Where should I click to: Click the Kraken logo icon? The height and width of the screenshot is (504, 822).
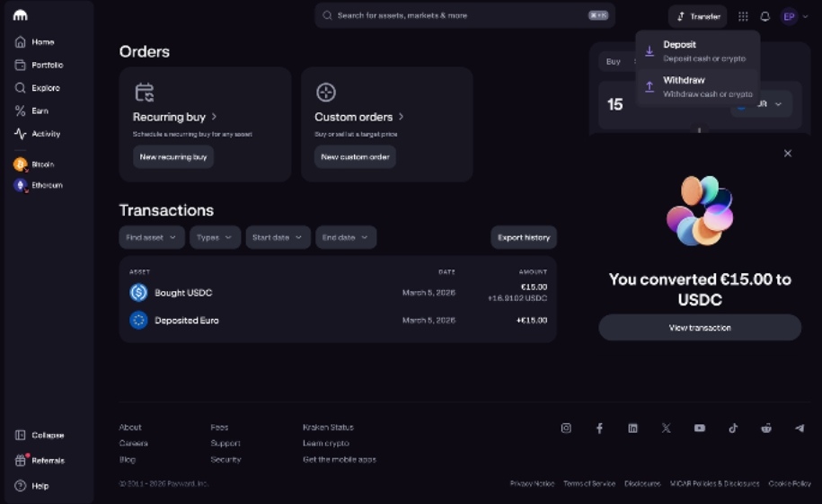coord(20,15)
